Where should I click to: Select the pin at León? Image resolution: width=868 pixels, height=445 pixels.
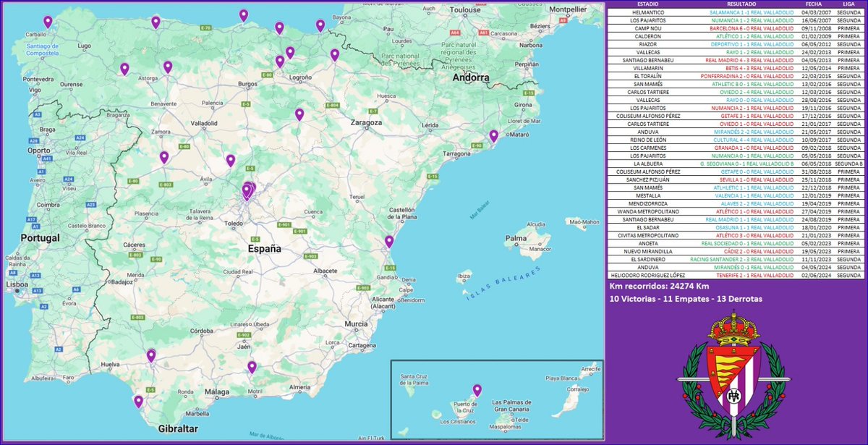point(168,67)
